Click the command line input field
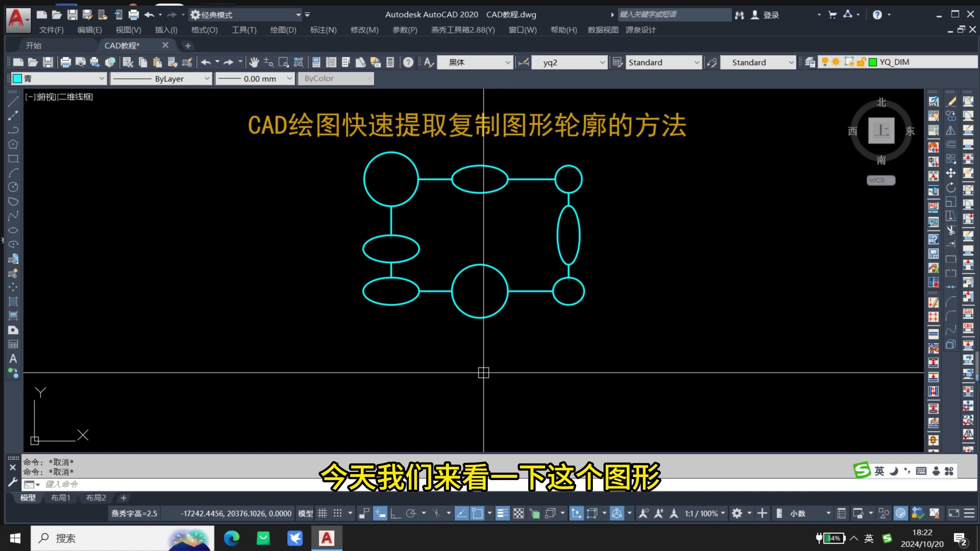Viewport: 980px width, 551px height. coord(114,484)
